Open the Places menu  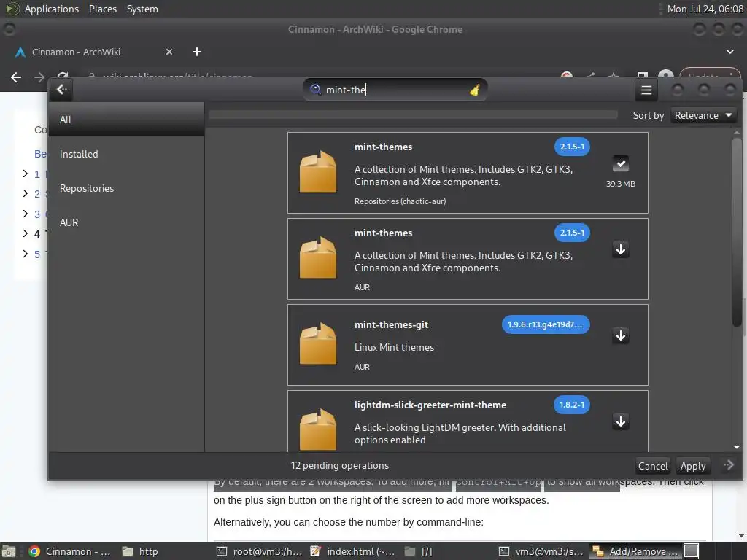(102, 9)
